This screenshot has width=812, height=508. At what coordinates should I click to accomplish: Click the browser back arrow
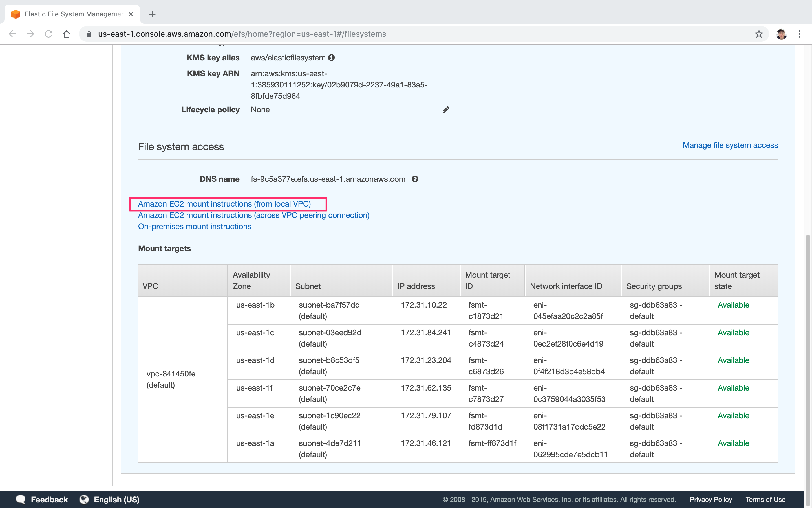(12, 34)
